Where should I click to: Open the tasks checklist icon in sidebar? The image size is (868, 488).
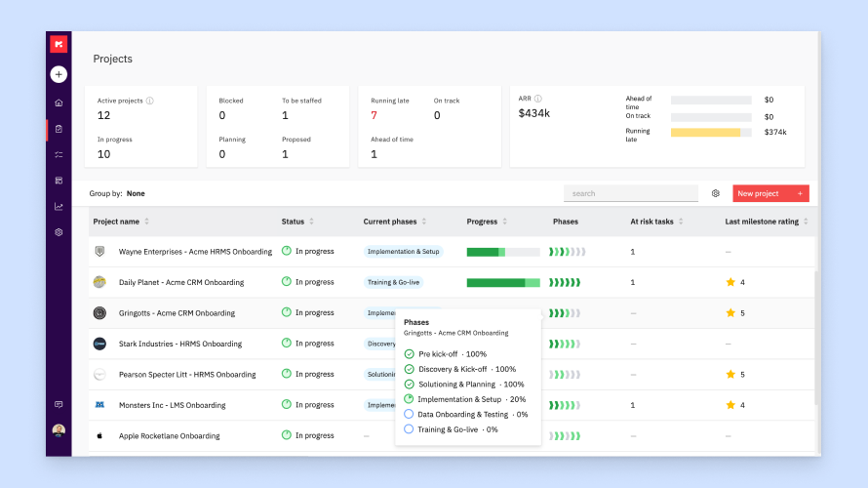(x=59, y=154)
